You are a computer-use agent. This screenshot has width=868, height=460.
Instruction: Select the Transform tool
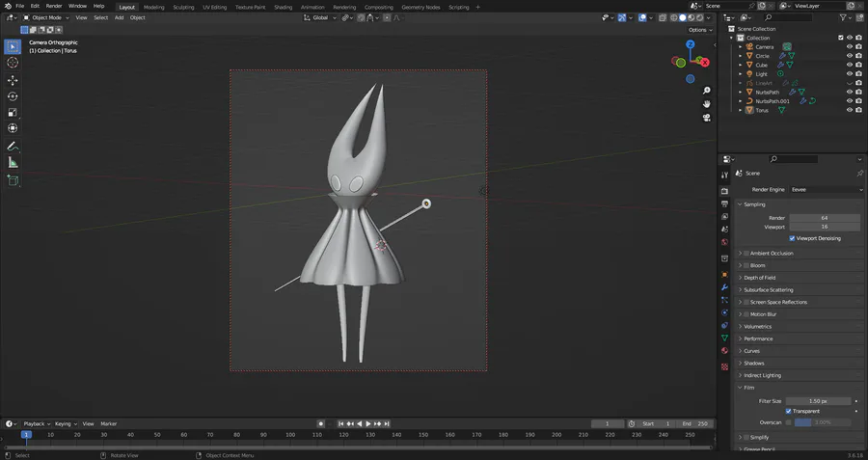(x=13, y=128)
